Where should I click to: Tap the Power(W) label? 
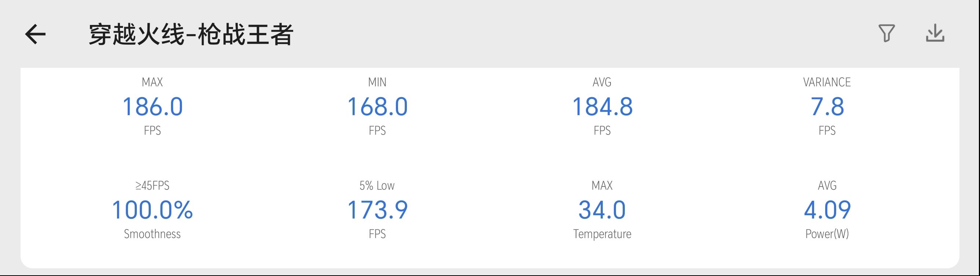(x=827, y=234)
